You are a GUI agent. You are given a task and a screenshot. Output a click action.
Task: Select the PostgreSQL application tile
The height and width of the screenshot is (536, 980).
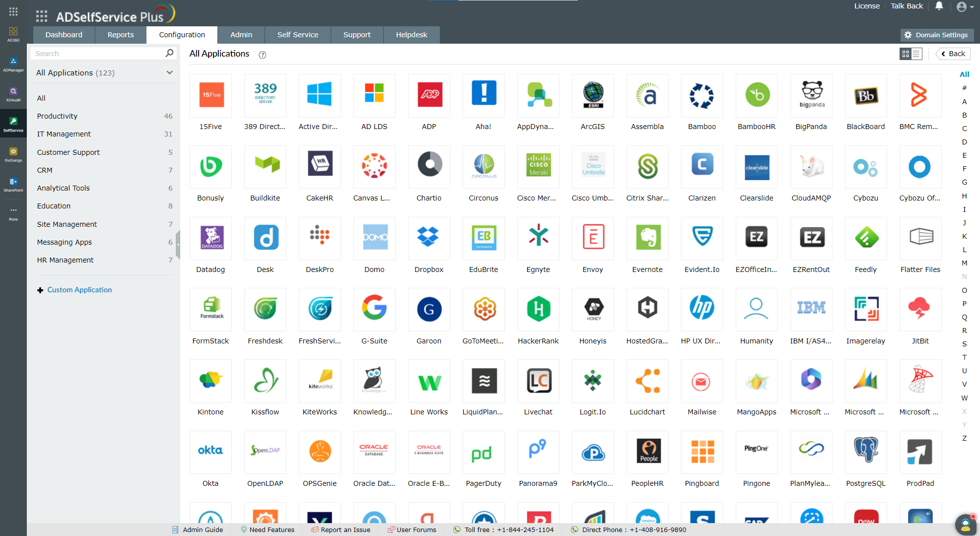click(866, 452)
